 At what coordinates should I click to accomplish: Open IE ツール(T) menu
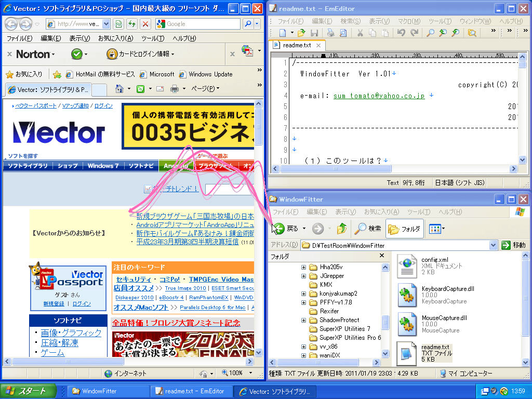click(153, 38)
